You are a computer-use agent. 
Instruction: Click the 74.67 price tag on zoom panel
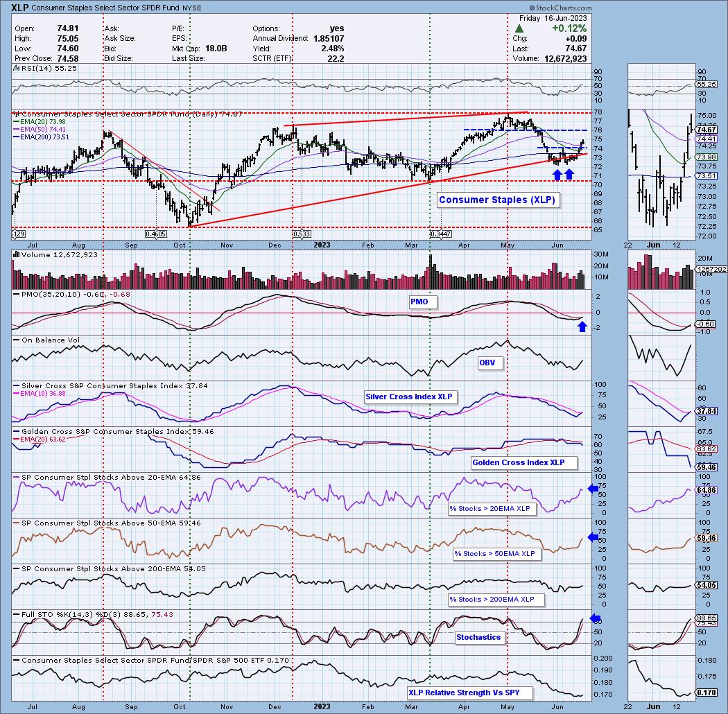[706, 130]
